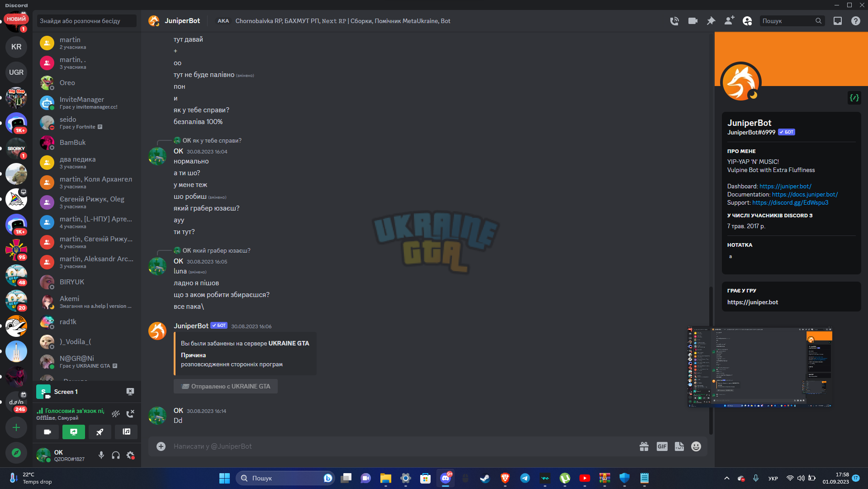Open the DM with Oreo
The height and width of the screenshot is (489, 868).
point(86,83)
